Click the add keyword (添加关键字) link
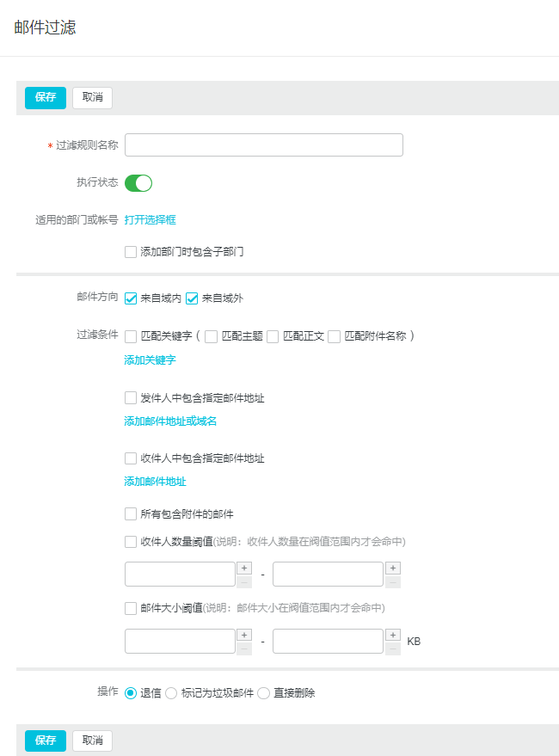The image size is (559, 756). [x=150, y=360]
